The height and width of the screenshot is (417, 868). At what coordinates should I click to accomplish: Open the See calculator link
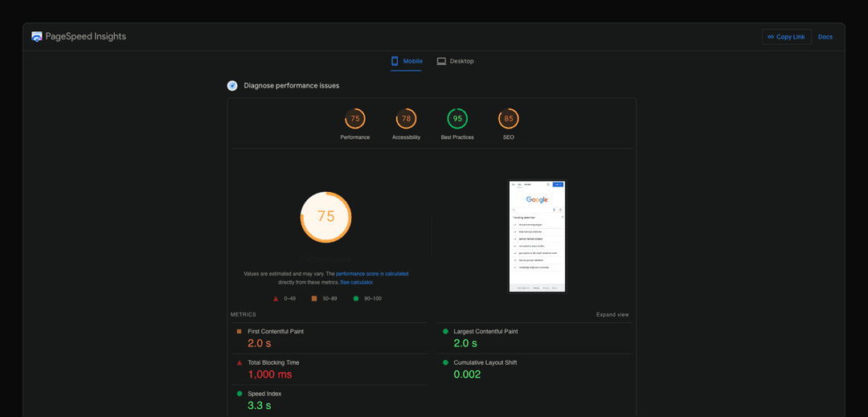point(356,283)
